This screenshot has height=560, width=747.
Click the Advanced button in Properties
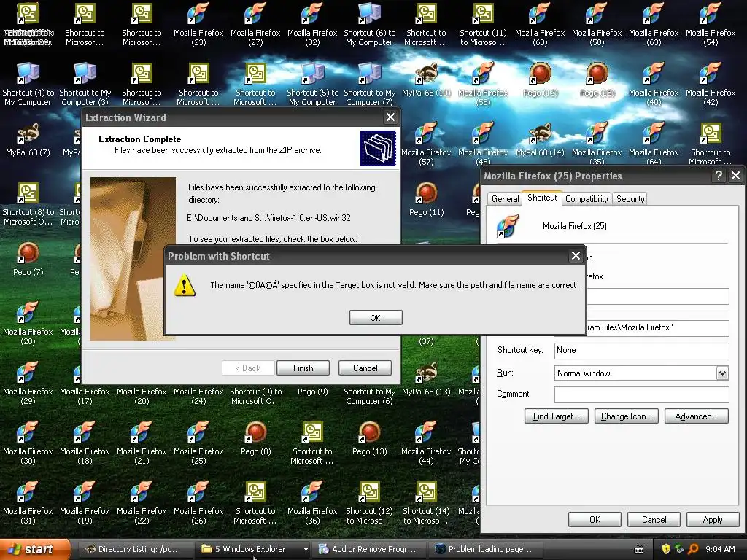(696, 416)
